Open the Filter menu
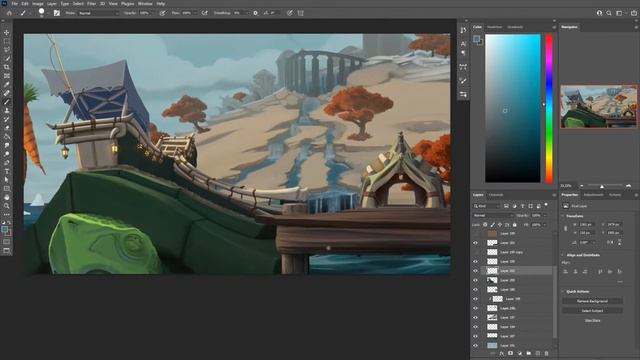This screenshot has width=640, height=360. click(x=91, y=3)
